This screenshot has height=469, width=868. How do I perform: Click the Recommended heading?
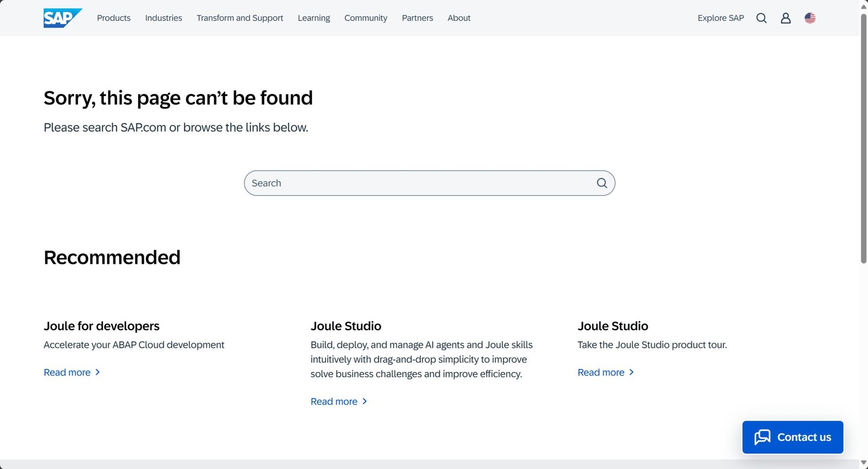tap(112, 257)
